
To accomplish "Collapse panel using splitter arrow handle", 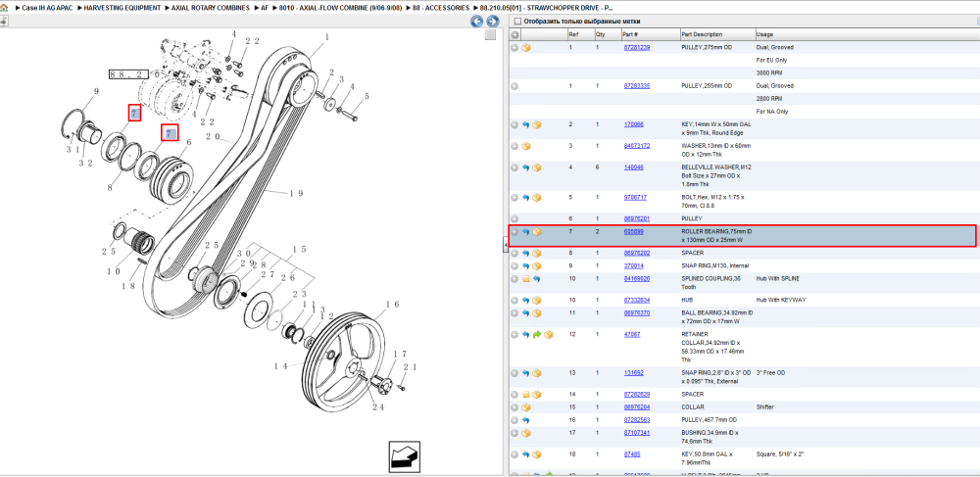I will point(505,246).
